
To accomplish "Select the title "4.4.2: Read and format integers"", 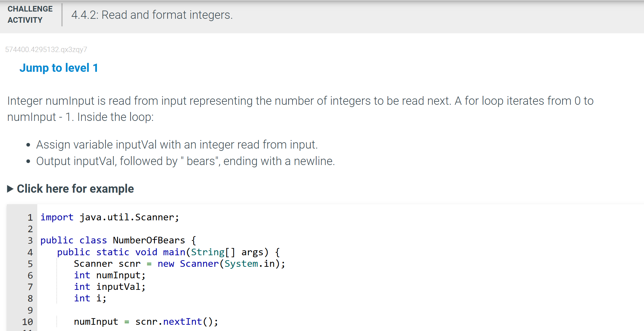I will [151, 15].
